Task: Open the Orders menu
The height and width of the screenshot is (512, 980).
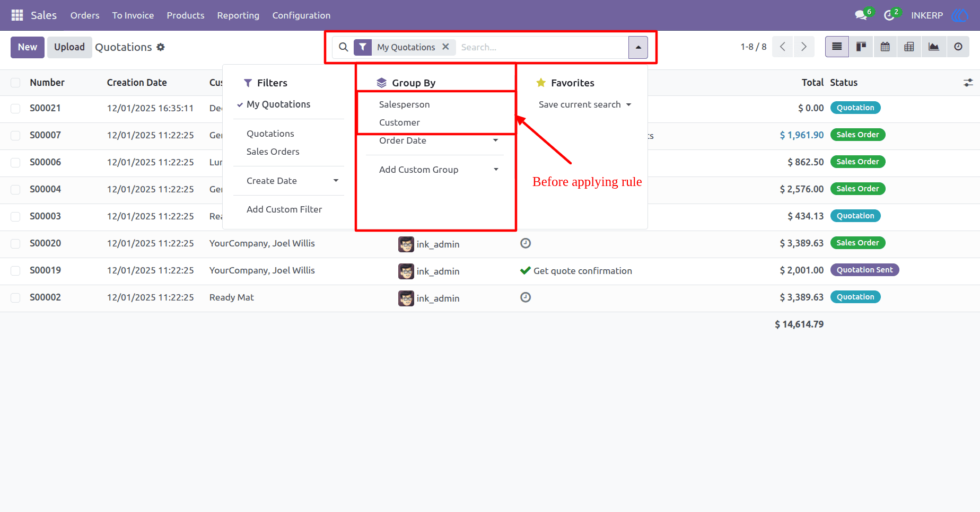Action: tap(85, 15)
